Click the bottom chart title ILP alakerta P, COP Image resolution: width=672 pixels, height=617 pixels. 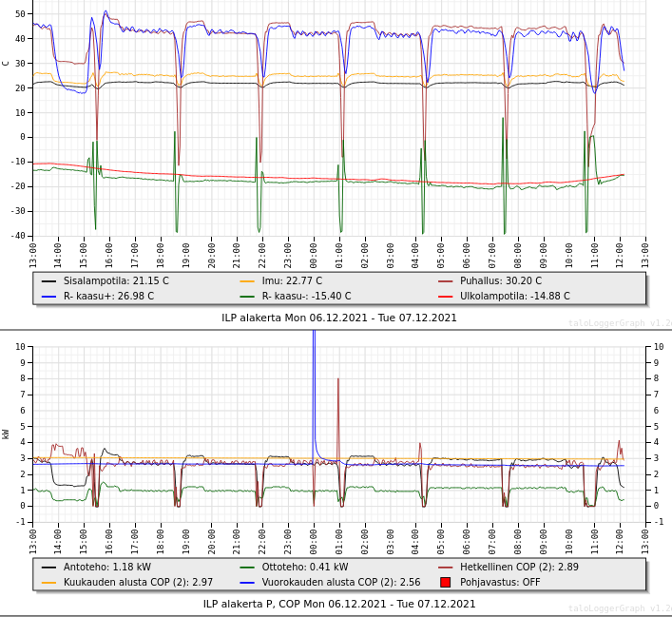pos(339,604)
